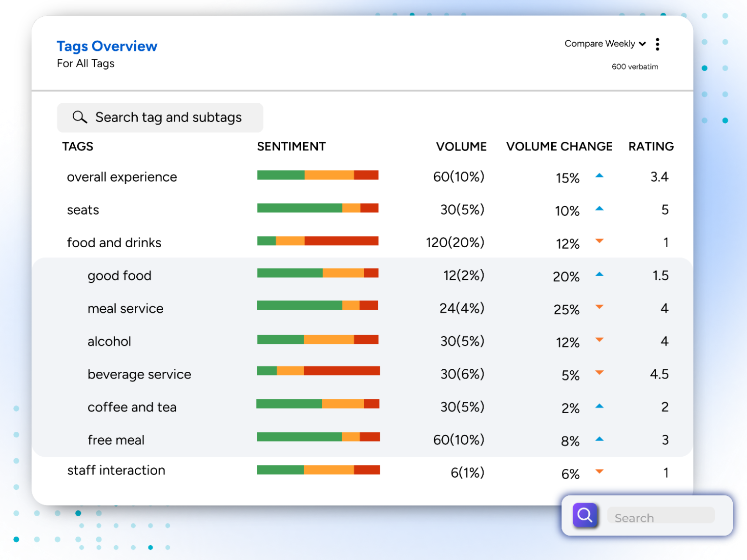Open the Compare Weekly dropdown
Viewport: 747px width, 560px height.
(605, 44)
